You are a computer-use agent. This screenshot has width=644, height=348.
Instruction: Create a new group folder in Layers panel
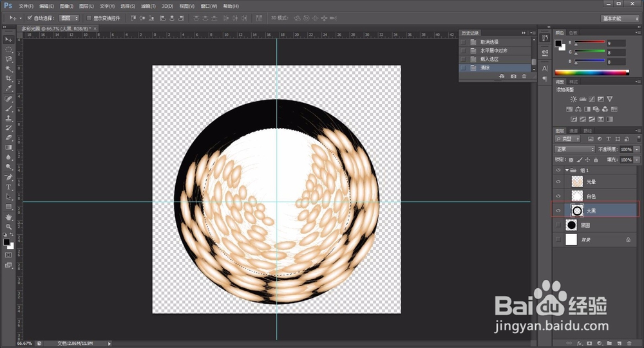[x=609, y=343]
